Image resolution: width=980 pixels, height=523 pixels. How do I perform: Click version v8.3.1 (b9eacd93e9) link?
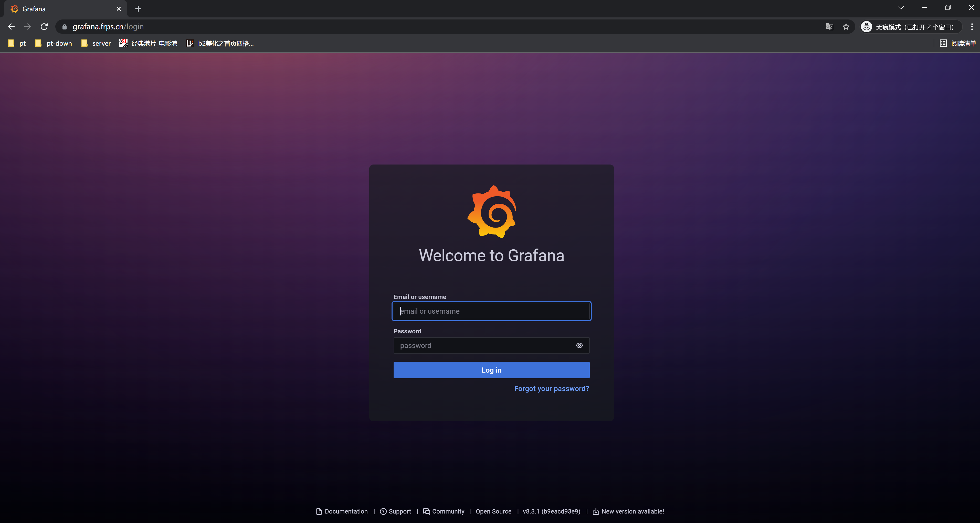[x=551, y=511]
